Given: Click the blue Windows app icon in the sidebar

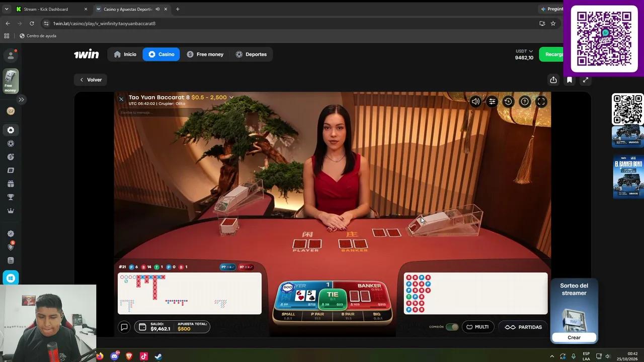Looking at the screenshot, I should click(x=11, y=278).
